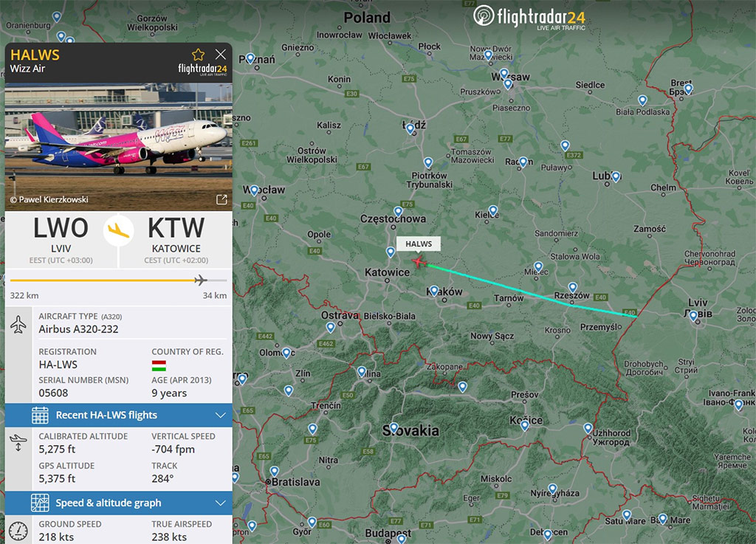The height and width of the screenshot is (544, 756).
Task: Click the flight progress bar plane marker
Action: tap(201, 280)
